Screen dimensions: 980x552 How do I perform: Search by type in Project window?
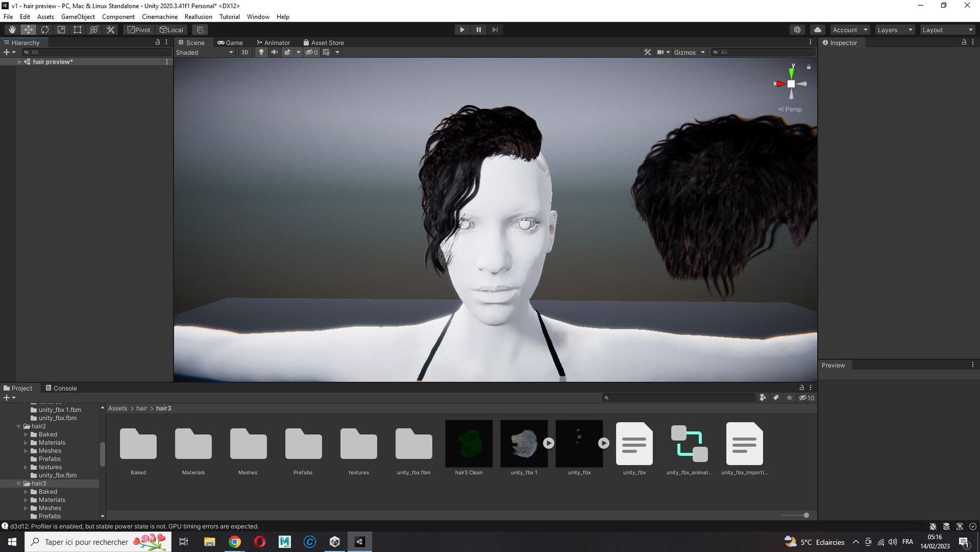(763, 398)
